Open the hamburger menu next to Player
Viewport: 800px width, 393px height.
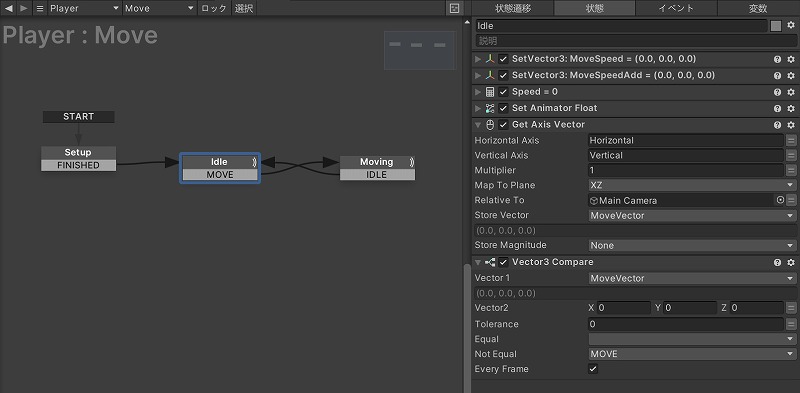(x=40, y=9)
